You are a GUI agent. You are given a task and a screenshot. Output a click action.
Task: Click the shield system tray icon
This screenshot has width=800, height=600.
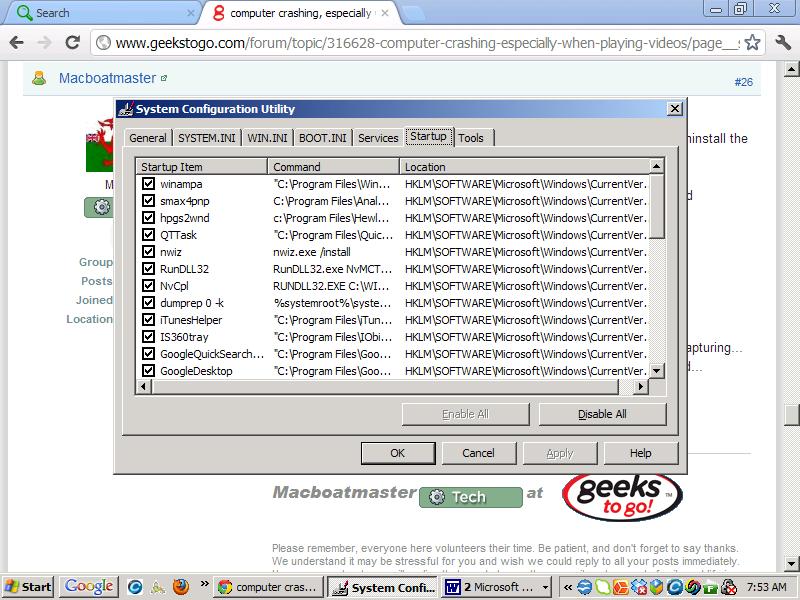click(657, 587)
